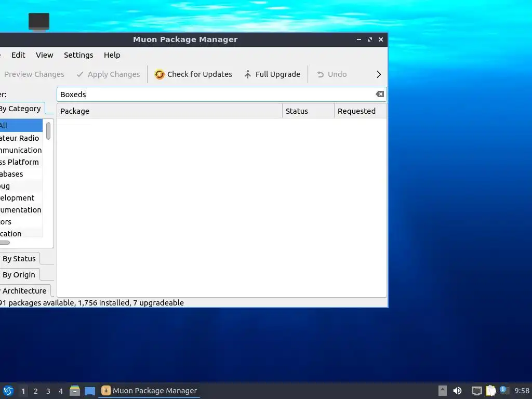
Task: Click the packages available status text
Action: point(91,303)
